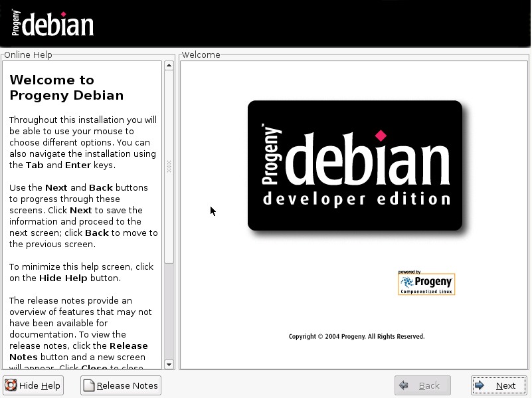Click the Progeny Debian logo in header
The image size is (532, 398).
52,23
